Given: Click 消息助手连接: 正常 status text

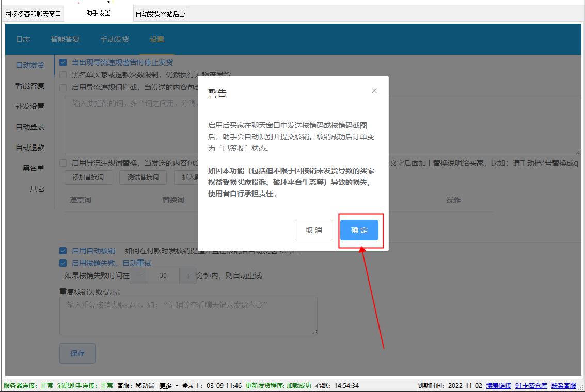Looking at the screenshot, I should 85,386.
